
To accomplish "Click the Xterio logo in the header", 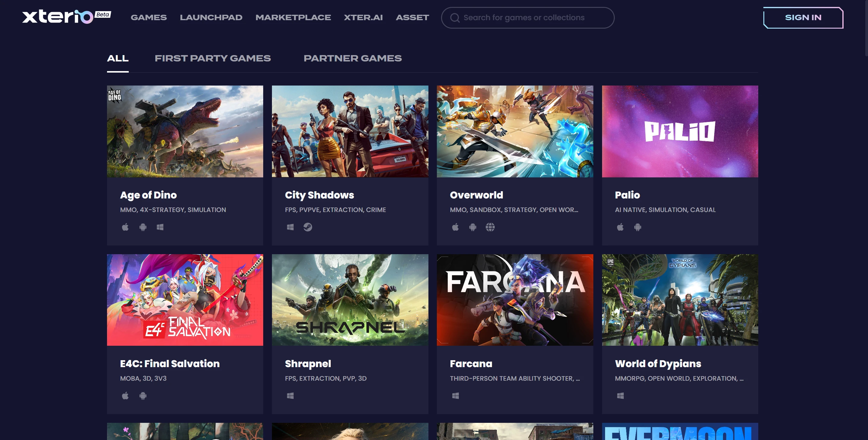I will [58, 17].
